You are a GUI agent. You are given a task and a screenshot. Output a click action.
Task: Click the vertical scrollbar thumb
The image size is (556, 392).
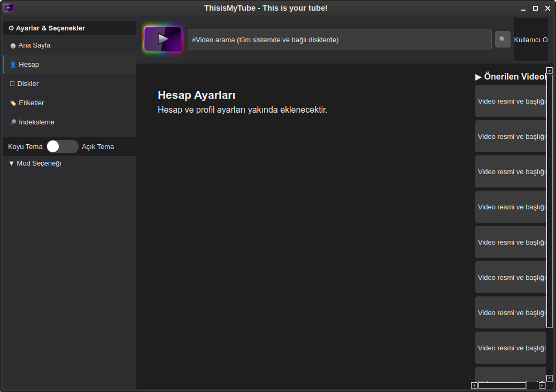[x=550, y=200]
